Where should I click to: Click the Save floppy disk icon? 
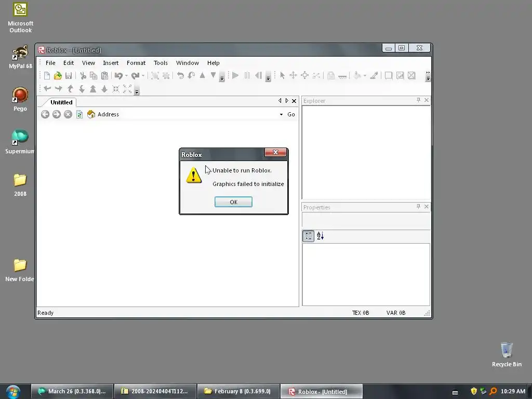69,76
